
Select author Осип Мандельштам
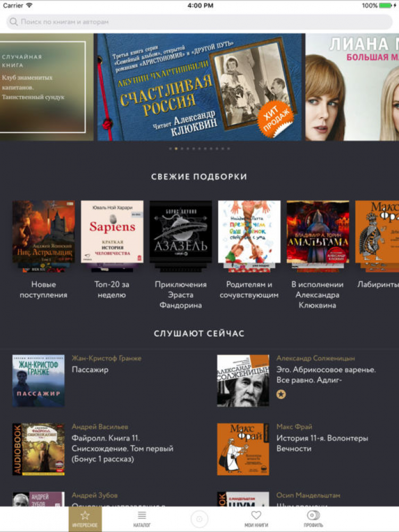308,495
